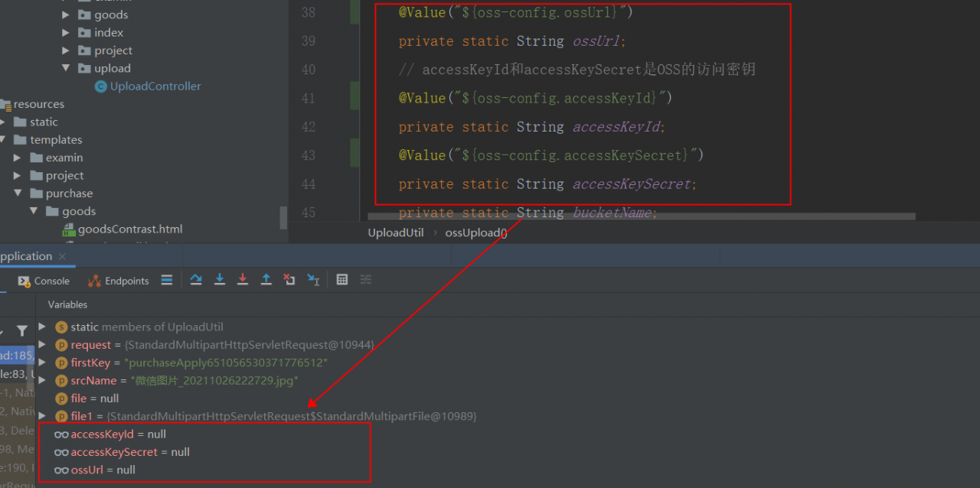Open the Evaluate Expression calculator icon
This screenshot has height=488, width=980.
tap(342, 280)
